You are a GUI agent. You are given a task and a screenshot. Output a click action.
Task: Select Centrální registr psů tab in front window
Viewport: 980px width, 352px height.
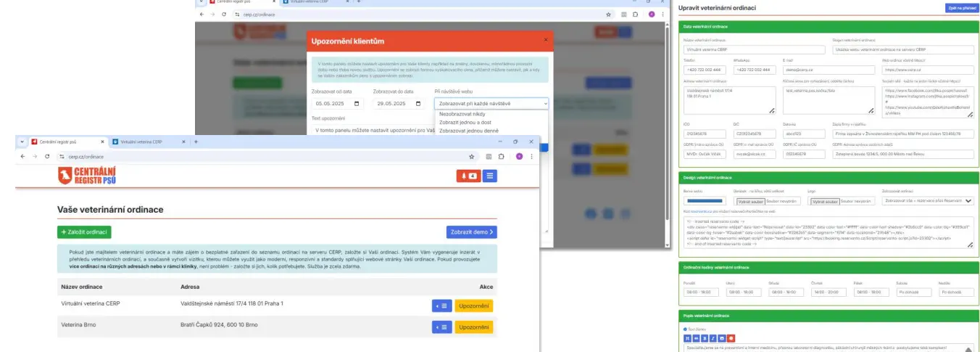(57, 142)
